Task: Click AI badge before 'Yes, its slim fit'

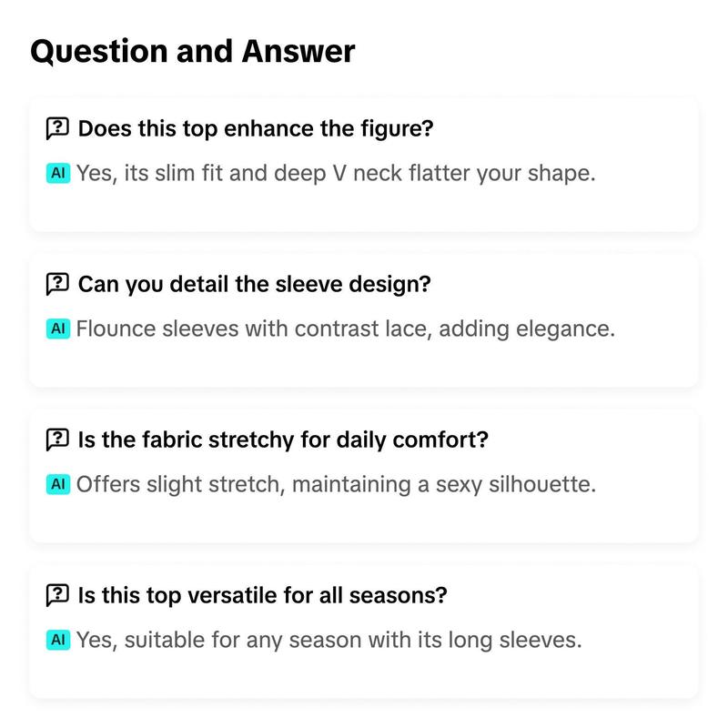Action: [58, 173]
